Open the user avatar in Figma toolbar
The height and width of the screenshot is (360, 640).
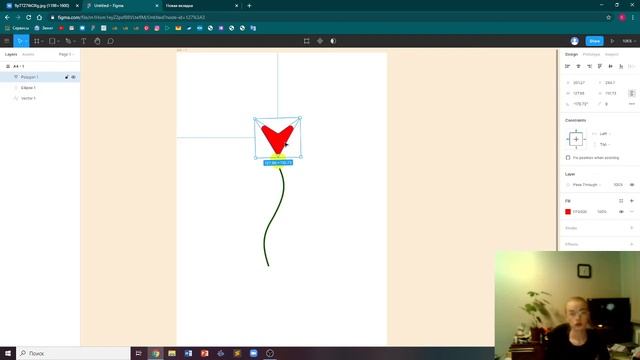575,41
